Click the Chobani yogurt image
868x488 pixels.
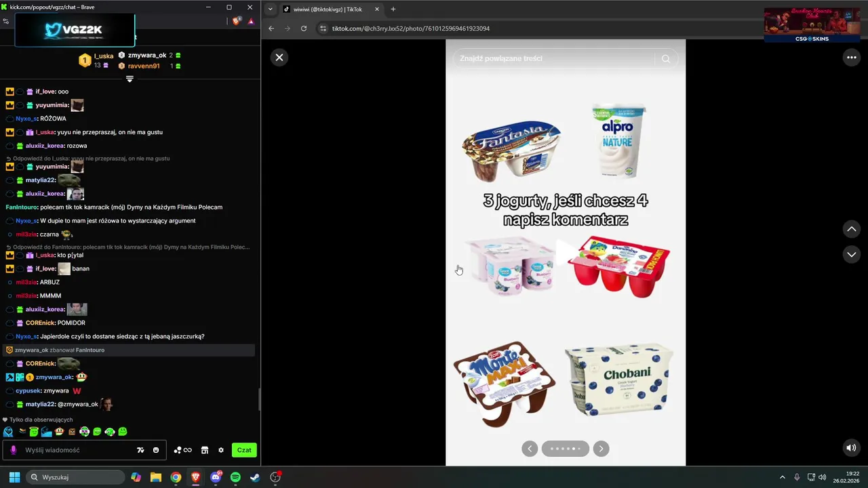(619, 380)
